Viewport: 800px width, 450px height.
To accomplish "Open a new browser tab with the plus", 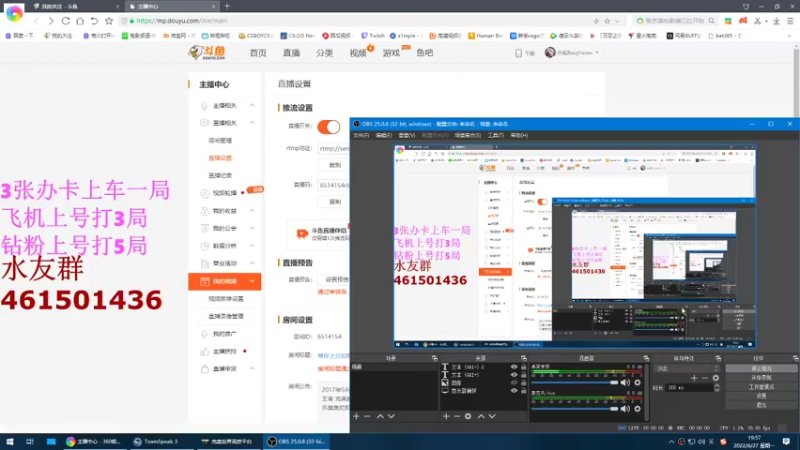I will tap(227, 6).
